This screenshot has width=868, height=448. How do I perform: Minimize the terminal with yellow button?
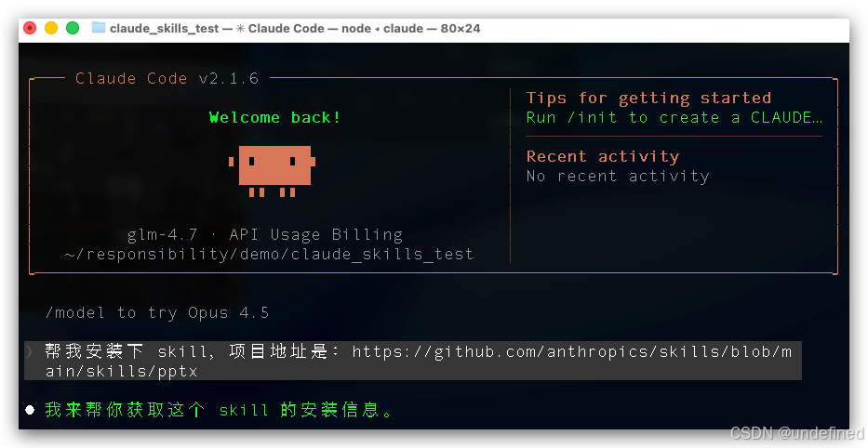[x=51, y=28]
